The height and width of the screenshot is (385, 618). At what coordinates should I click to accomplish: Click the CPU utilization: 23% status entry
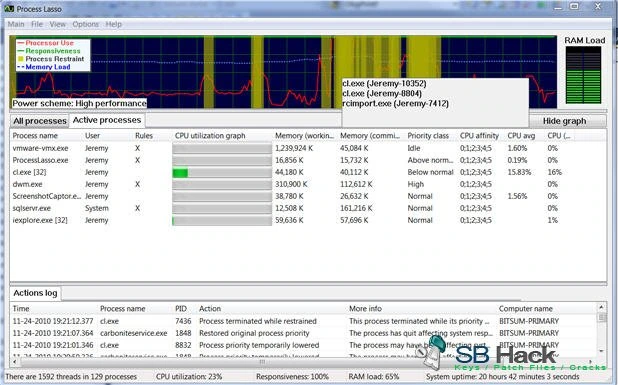click(189, 377)
